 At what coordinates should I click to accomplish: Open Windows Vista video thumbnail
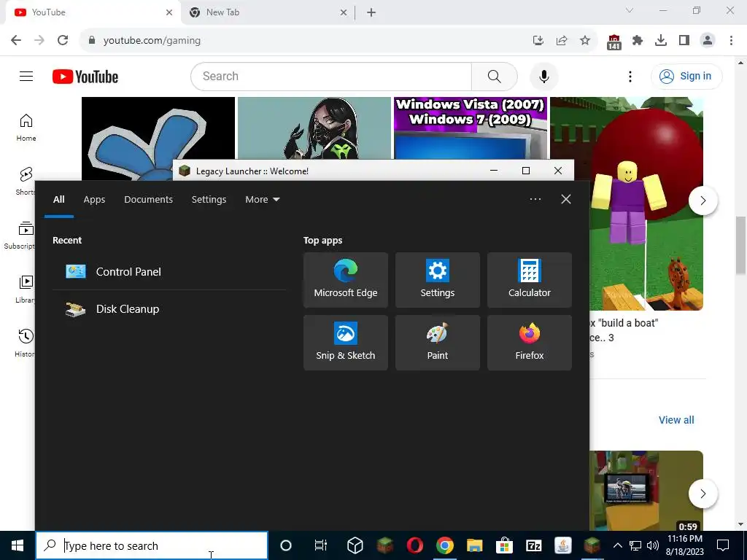[x=471, y=128]
